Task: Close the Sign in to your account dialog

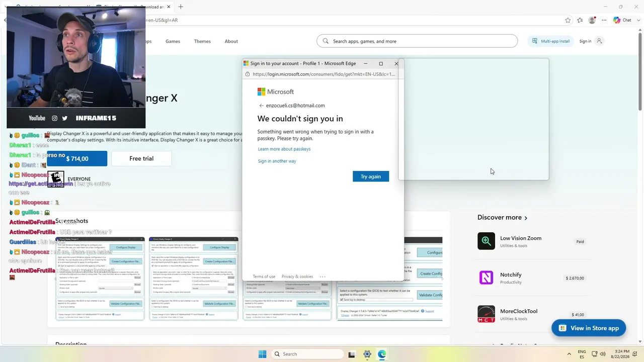Action: [x=396, y=63]
